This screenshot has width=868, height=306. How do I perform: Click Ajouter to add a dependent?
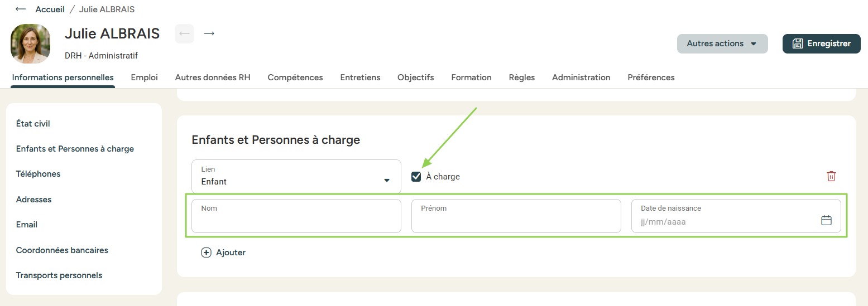[224, 252]
